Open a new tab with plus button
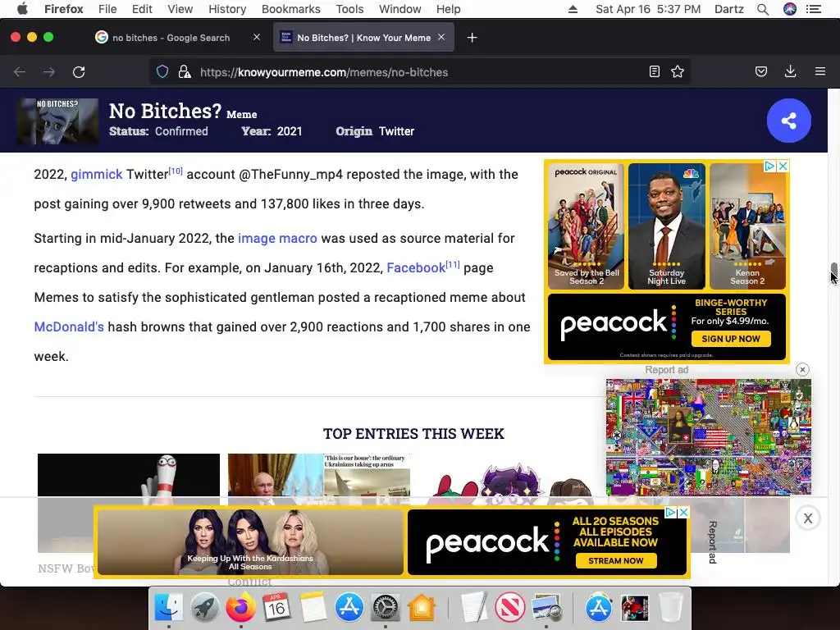The image size is (840, 630). pyautogui.click(x=472, y=38)
